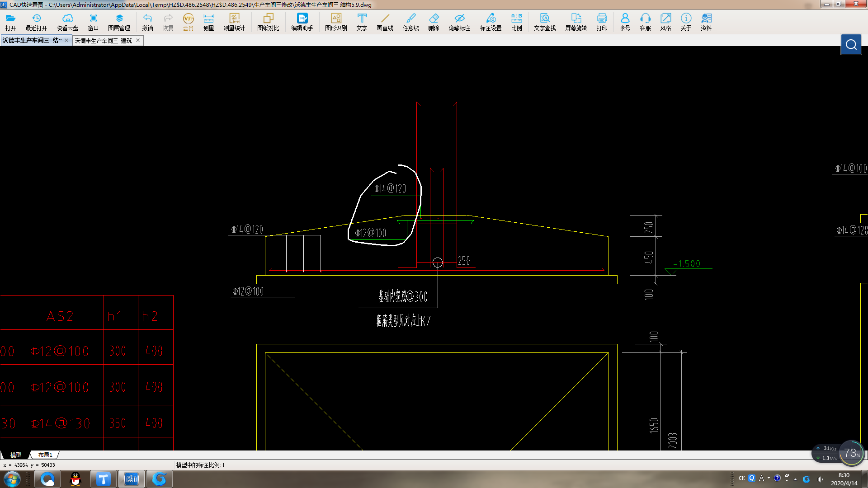Open 编辑助手 edit assistant

[302, 22]
